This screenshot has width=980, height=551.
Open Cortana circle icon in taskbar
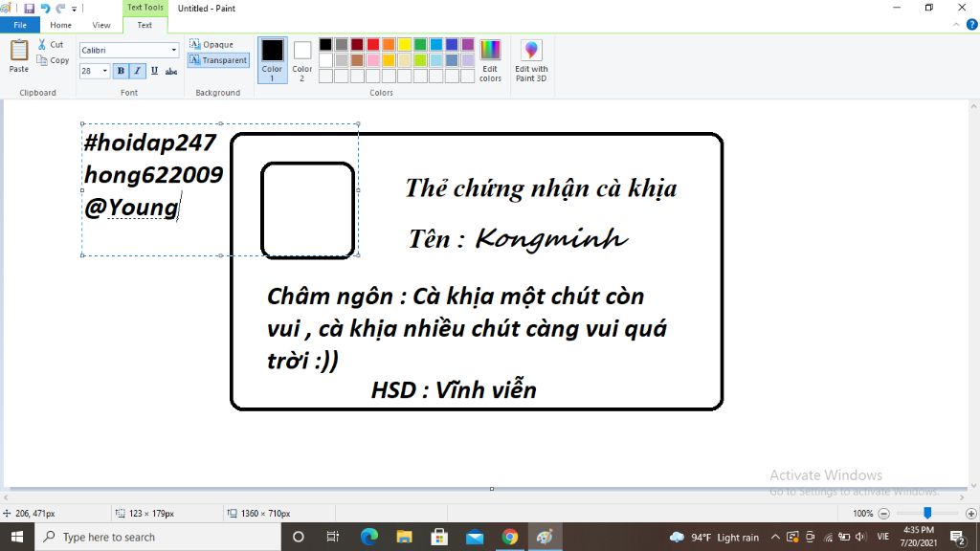tap(299, 537)
